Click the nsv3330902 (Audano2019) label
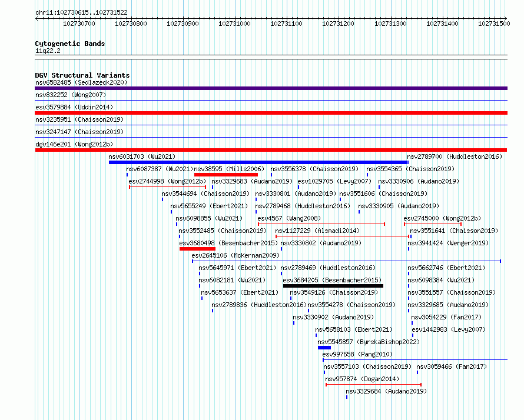Screen dimensions: 524x420 tap(333, 317)
